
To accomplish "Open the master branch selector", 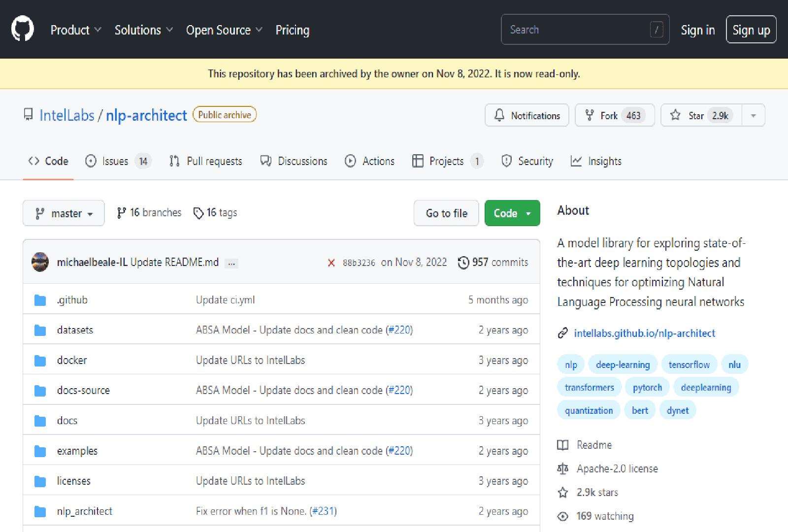I will (63, 213).
